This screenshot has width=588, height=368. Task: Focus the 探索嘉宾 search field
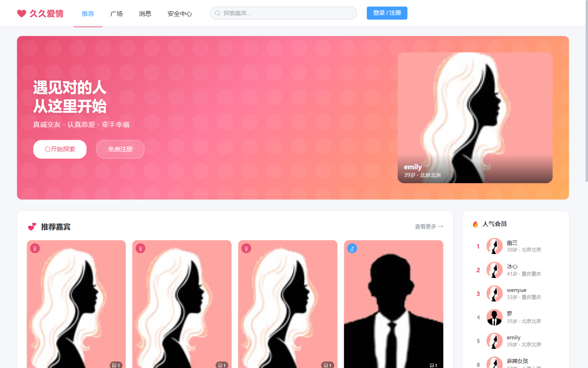tap(283, 13)
